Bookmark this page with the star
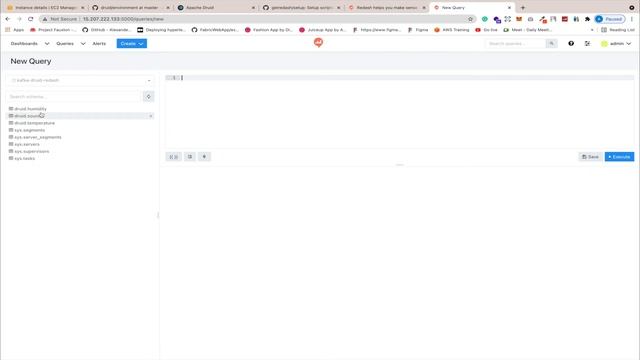 [470, 19]
